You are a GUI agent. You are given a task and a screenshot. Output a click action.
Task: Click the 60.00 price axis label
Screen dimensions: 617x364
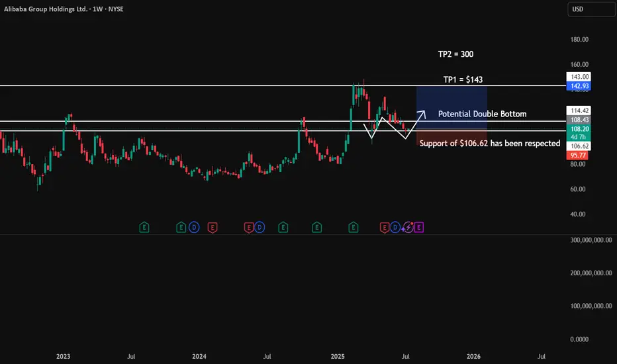(x=578, y=189)
